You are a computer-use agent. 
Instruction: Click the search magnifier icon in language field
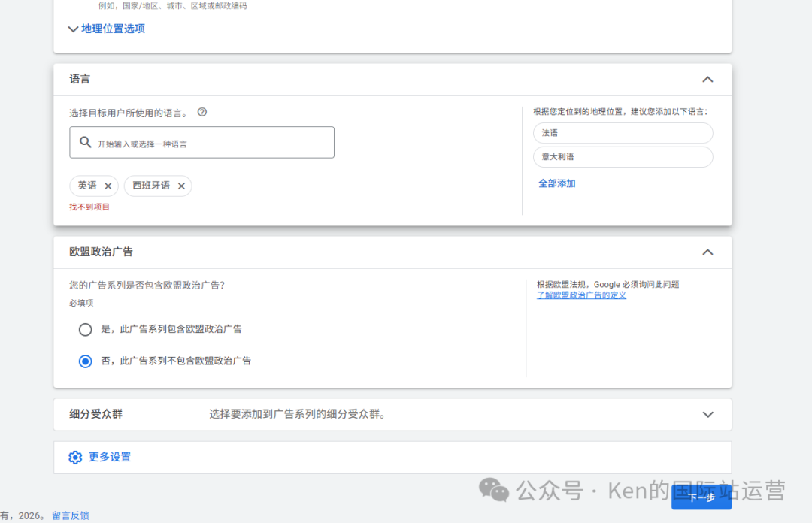pos(86,142)
